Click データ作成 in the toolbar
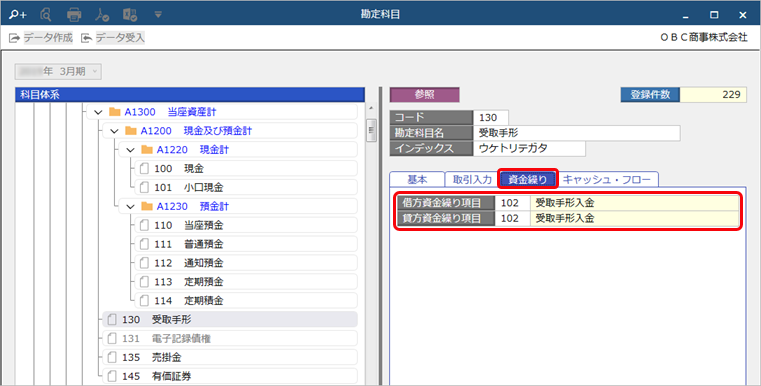 (41, 37)
